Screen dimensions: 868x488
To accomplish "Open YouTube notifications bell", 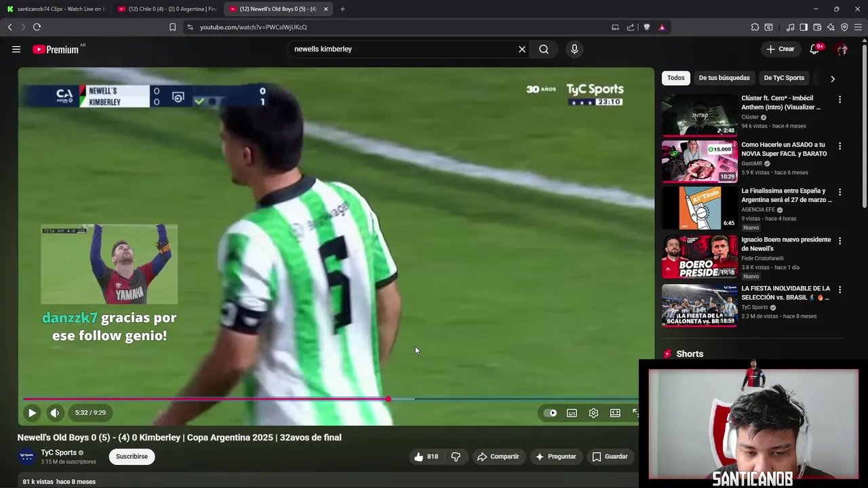I will tap(814, 49).
